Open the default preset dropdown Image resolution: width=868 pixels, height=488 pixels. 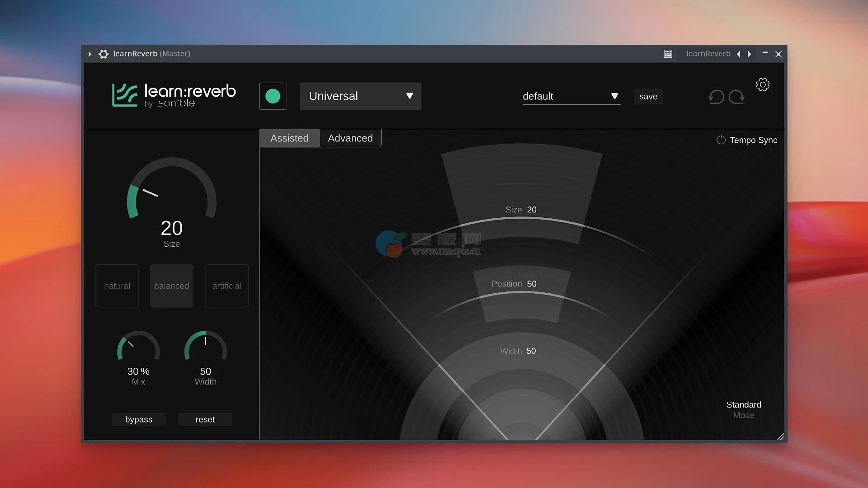571,96
